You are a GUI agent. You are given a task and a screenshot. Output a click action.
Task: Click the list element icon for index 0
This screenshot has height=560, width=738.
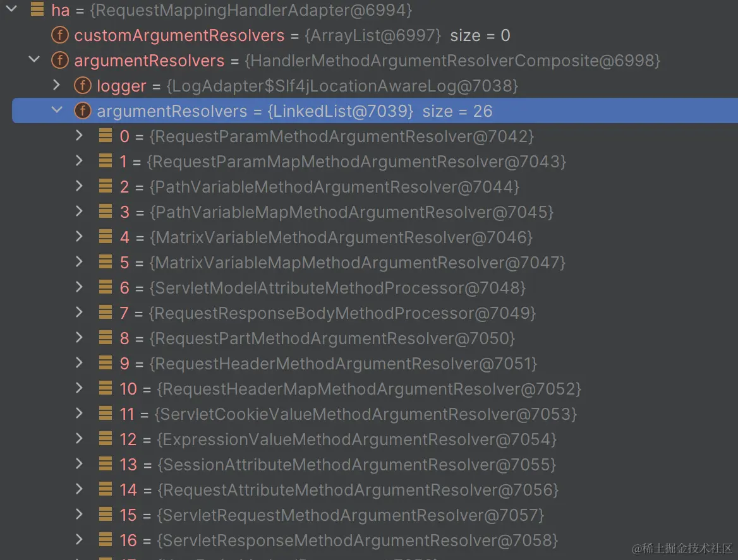106,135
